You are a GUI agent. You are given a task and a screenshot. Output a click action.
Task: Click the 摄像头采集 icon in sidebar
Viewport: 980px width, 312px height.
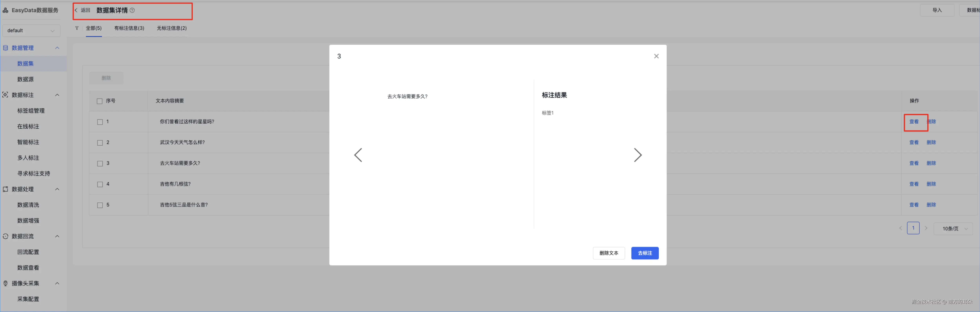(5, 283)
